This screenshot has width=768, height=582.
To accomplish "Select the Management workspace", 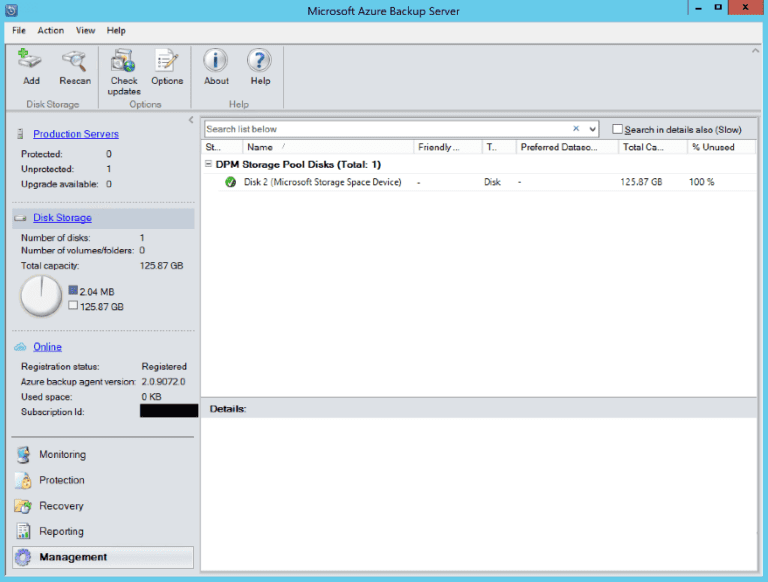I will (x=103, y=557).
